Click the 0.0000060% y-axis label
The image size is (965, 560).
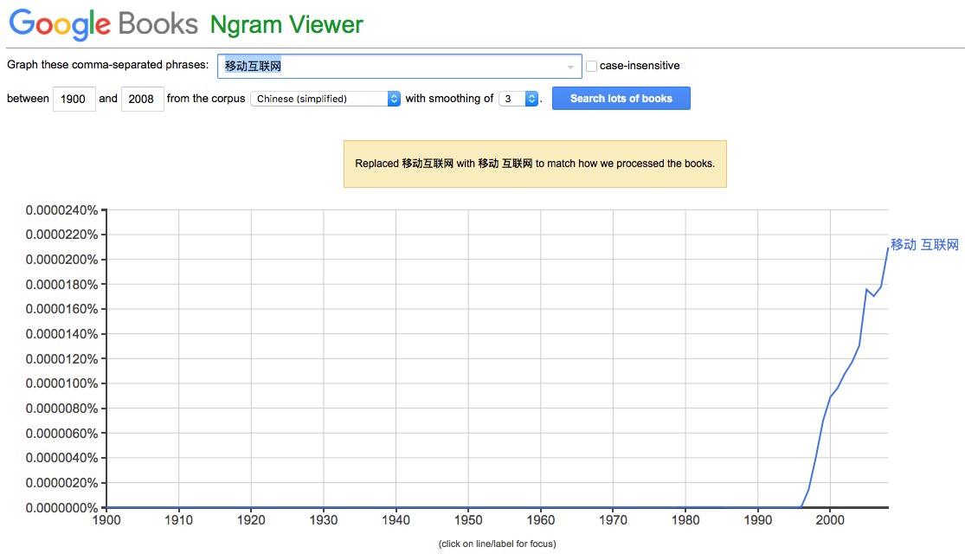click(61, 434)
